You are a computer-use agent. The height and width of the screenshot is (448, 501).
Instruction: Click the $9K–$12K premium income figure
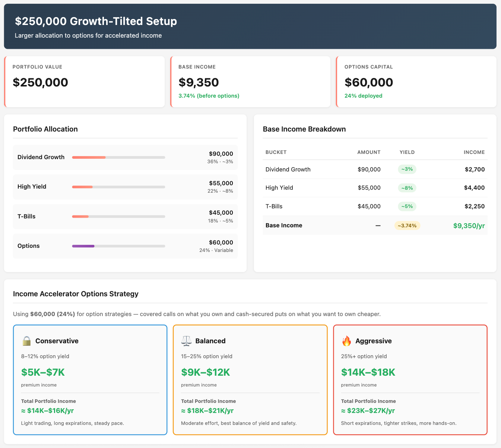[206, 372]
